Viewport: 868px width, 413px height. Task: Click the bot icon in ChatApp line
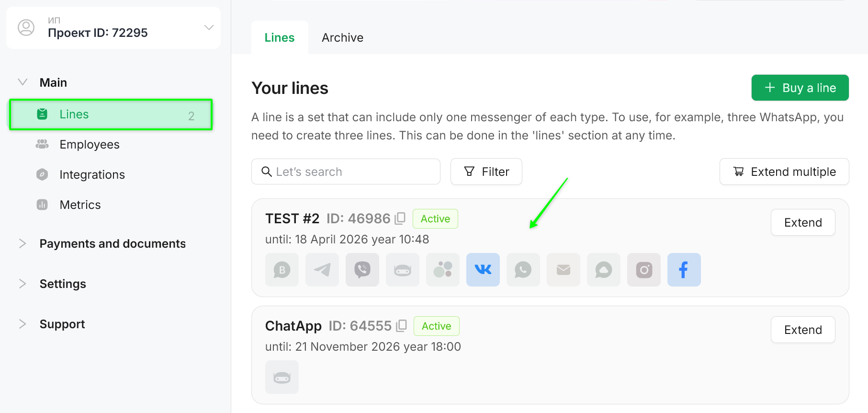pyautogui.click(x=282, y=377)
